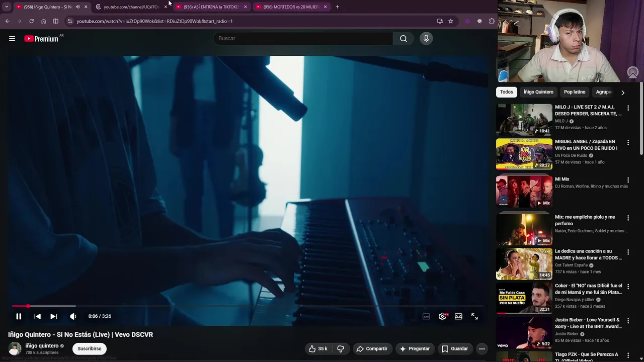Open a new browser tab
This screenshot has height=362, width=644.
(337, 7)
